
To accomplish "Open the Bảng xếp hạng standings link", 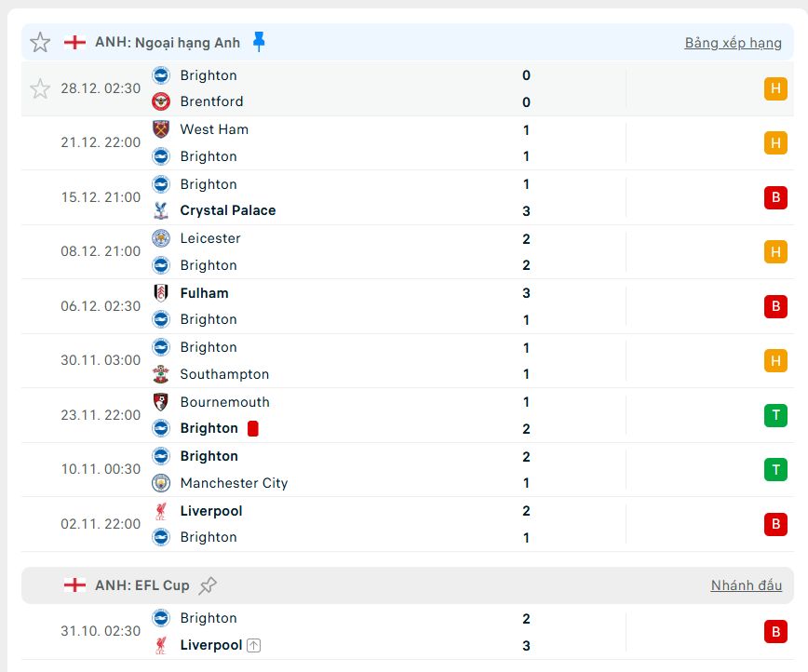I will pyautogui.click(x=733, y=43).
